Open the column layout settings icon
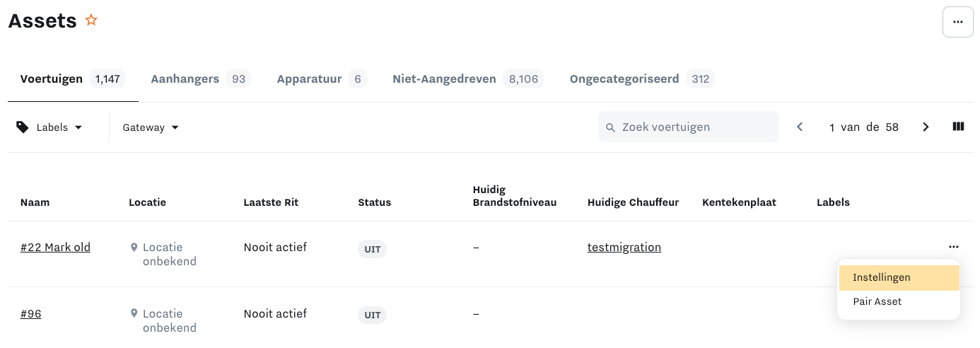980x348 pixels. click(958, 127)
